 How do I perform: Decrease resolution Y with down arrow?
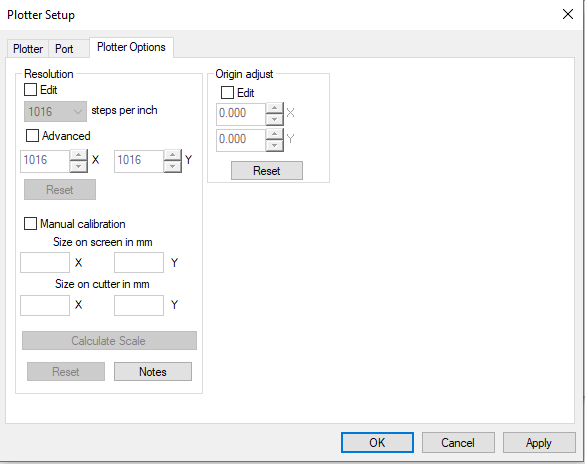pyautogui.click(x=173, y=167)
